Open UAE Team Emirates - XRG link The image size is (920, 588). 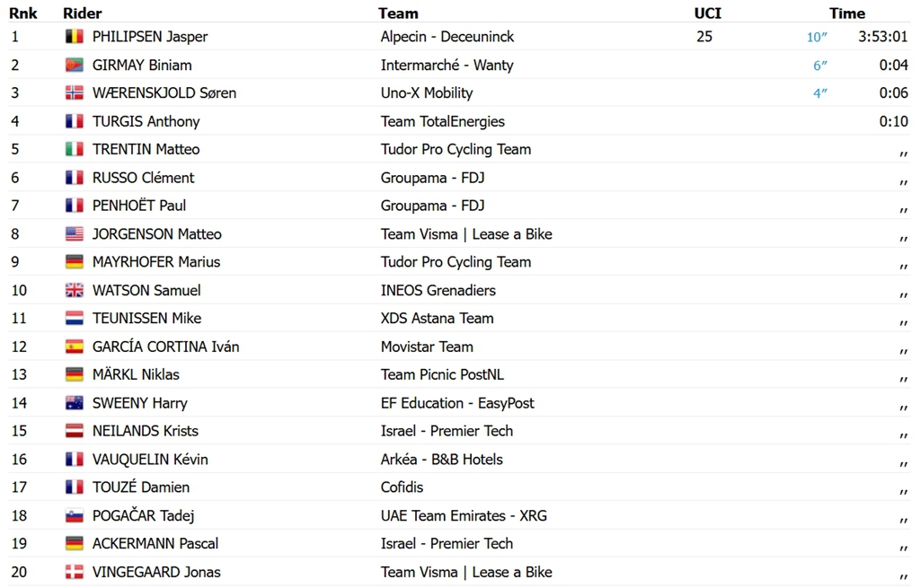click(464, 515)
